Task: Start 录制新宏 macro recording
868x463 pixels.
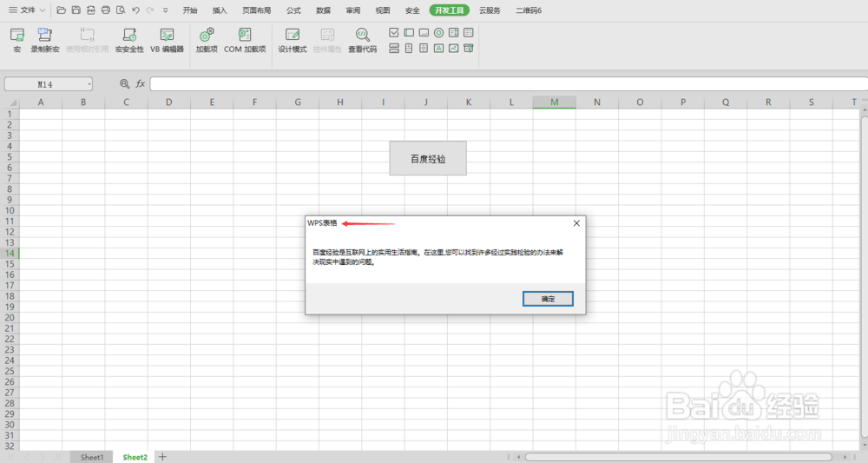Action: coord(45,41)
